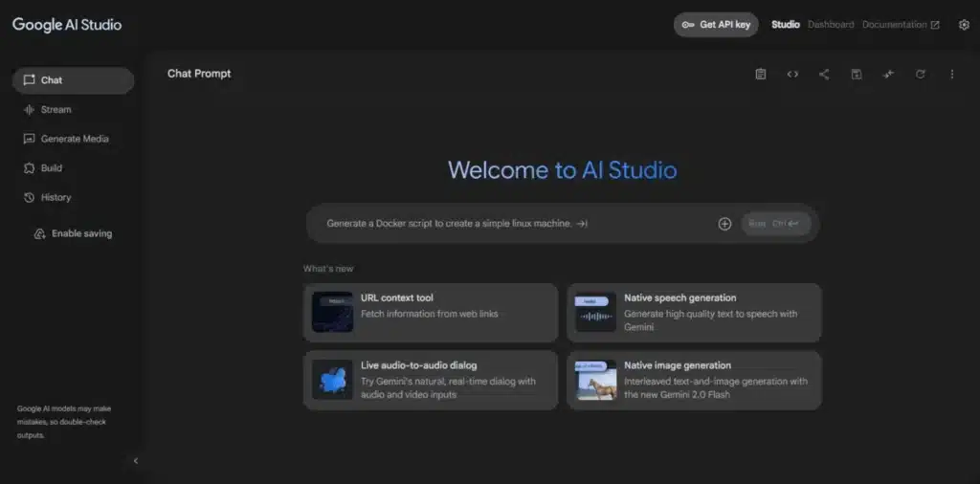Click the Get code brackets icon
Viewport: 980px width, 484px height.
pos(792,75)
